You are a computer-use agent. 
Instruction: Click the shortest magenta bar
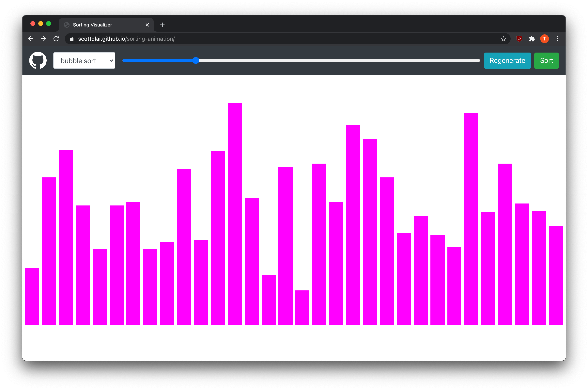[302, 308]
